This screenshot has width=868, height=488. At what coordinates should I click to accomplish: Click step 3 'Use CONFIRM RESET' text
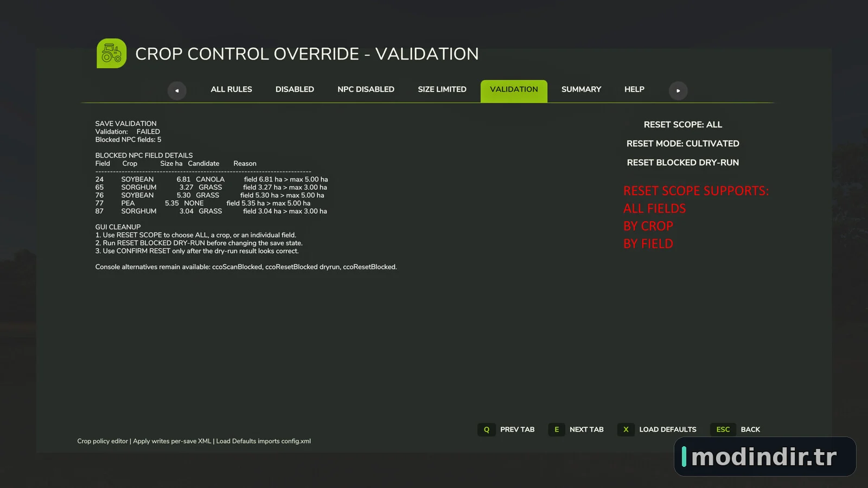point(197,251)
